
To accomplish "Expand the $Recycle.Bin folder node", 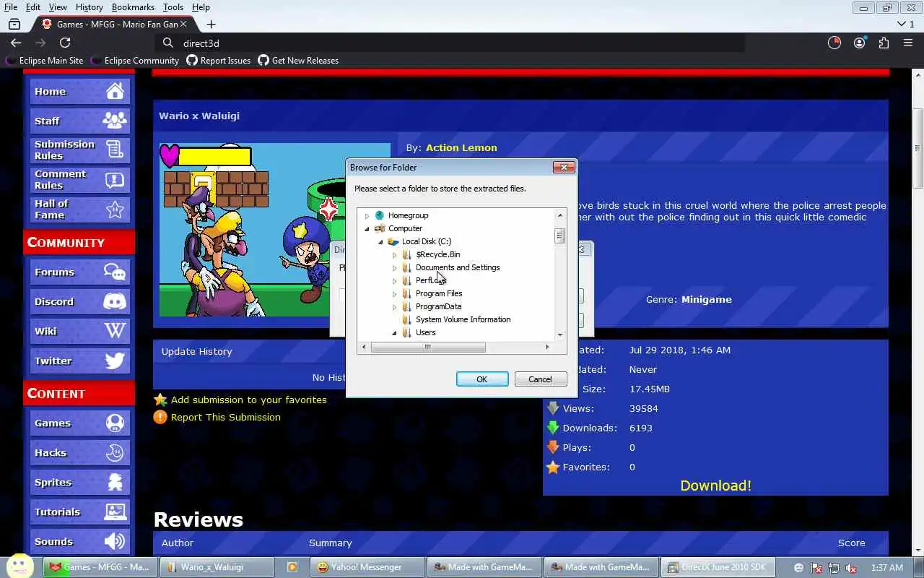I will point(394,254).
